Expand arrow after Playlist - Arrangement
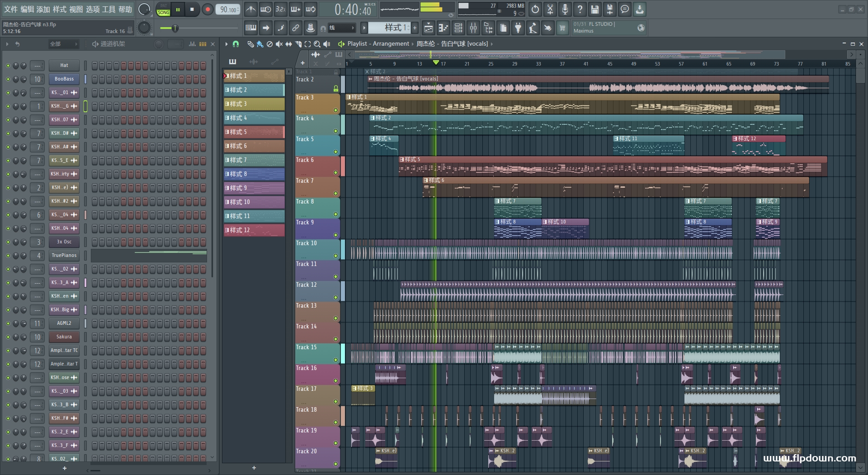Screen dimensions: 868x475 (413, 44)
